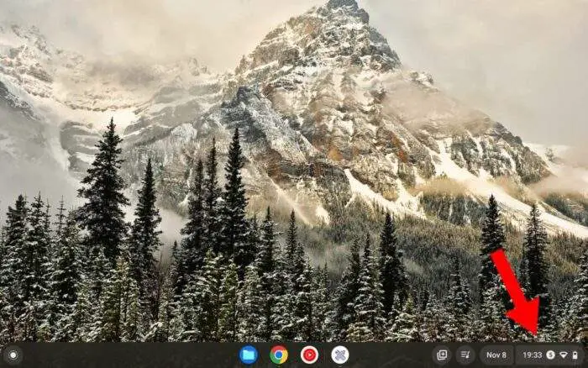Open the ChromeOS launcher button

click(13, 355)
